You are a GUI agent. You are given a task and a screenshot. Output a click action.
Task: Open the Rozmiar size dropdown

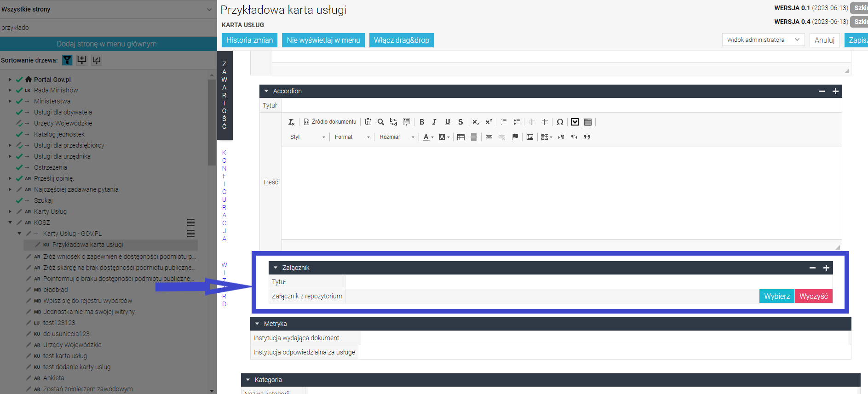click(397, 137)
